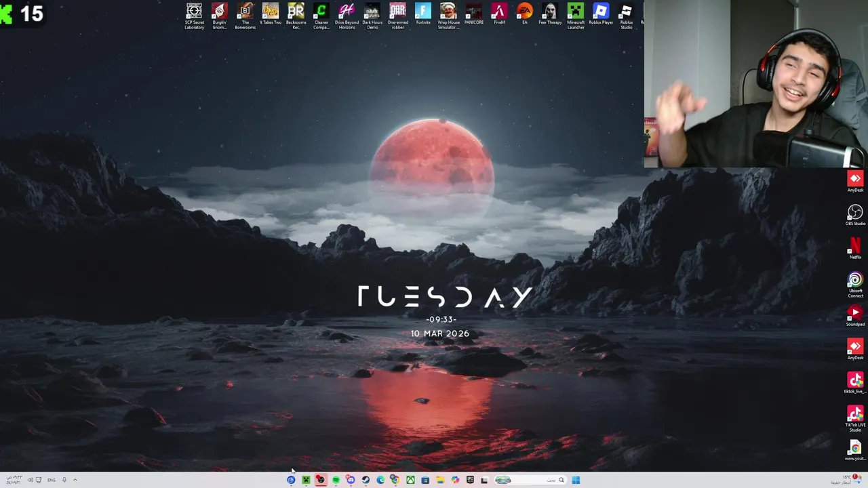Screen dimensions: 868x488
Task: Launch PANICORE desktop shortcut
Action: tap(474, 15)
